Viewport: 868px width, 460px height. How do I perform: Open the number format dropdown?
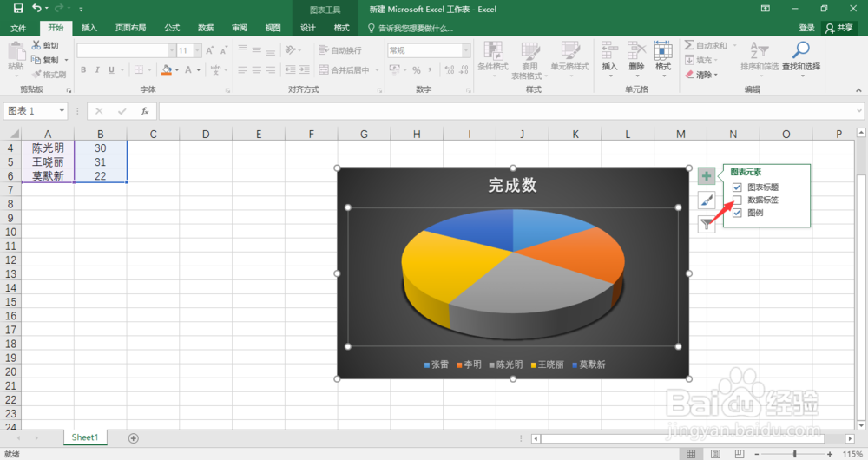click(466, 50)
